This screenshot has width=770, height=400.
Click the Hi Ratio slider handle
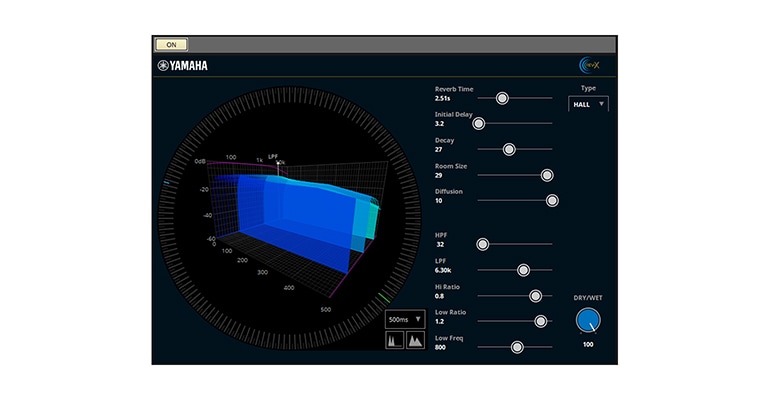(535, 296)
